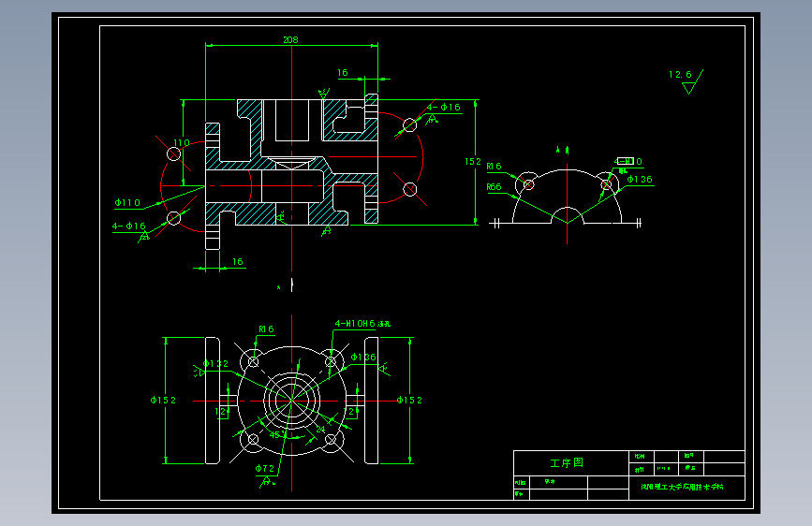Pick the right Φ152 dimension text

pyautogui.click(x=409, y=401)
